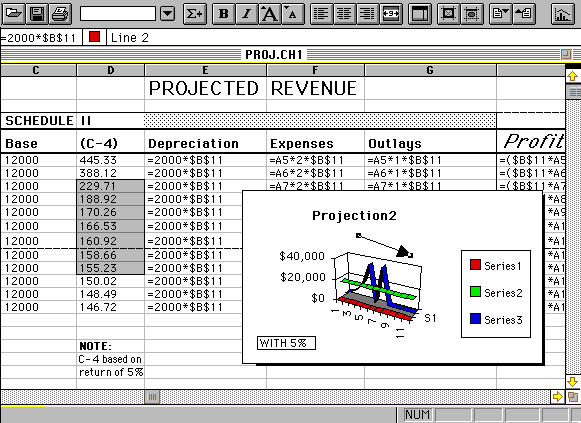581x423 pixels.
Task: Click the dotted frame selection icon
Action: [472, 14]
